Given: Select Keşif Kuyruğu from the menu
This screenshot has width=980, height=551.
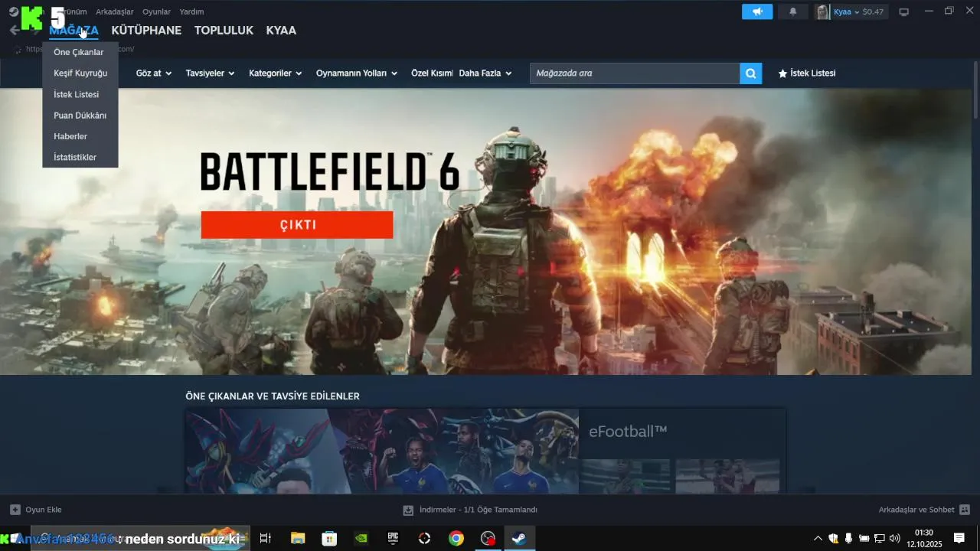Looking at the screenshot, I should coord(80,73).
